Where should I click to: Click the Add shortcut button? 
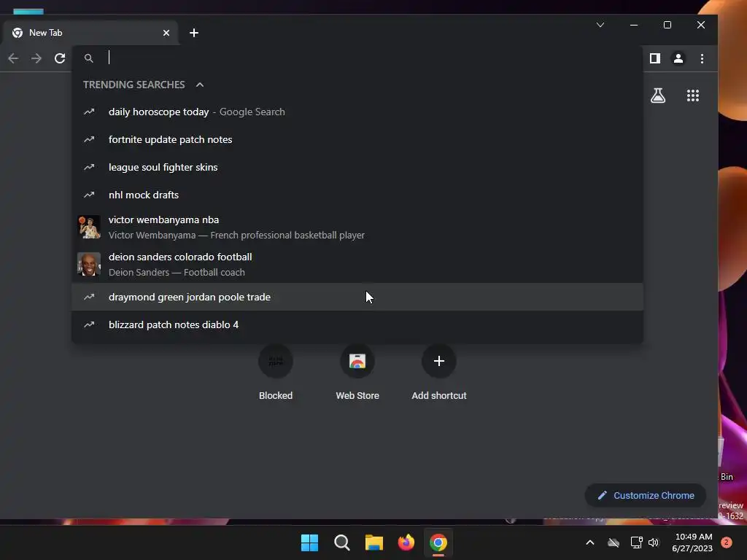click(438, 373)
